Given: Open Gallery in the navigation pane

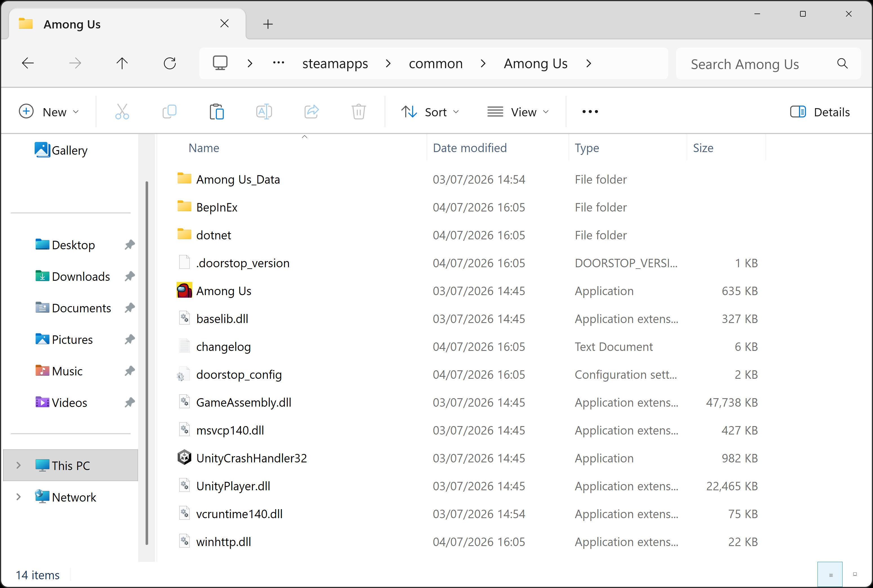Looking at the screenshot, I should pyautogui.click(x=61, y=150).
